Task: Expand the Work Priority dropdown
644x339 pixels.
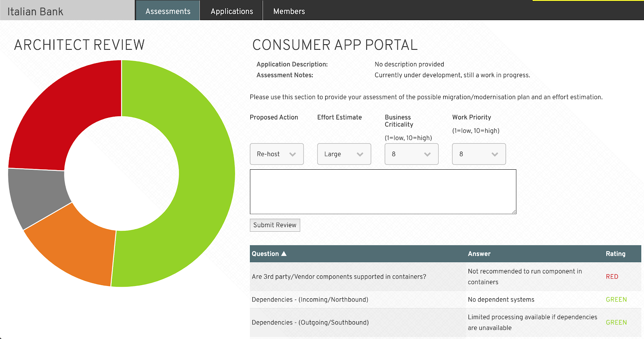Action: pyautogui.click(x=479, y=154)
